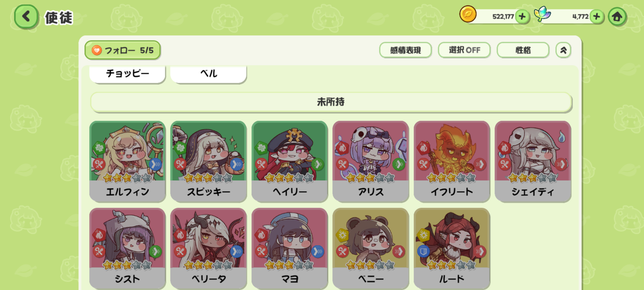The height and width of the screenshot is (290, 644).
Task: Open the 感情表現 emotion option
Action: point(405,50)
